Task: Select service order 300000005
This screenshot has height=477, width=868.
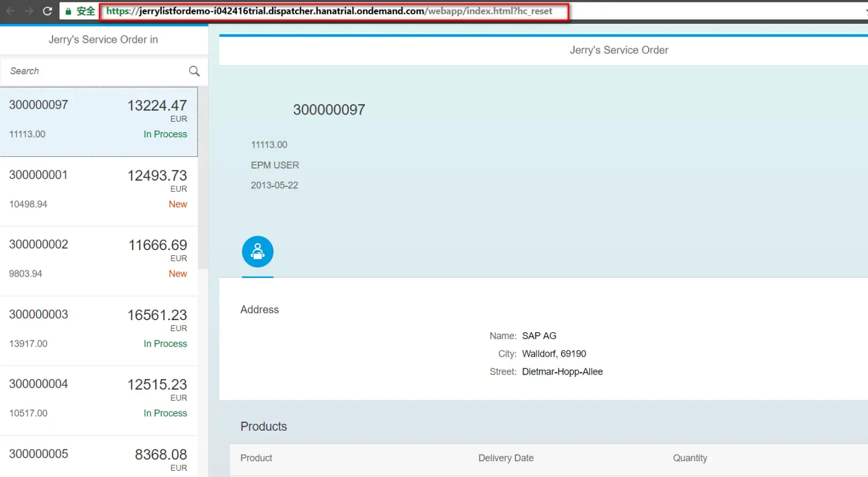Action: (x=98, y=457)
